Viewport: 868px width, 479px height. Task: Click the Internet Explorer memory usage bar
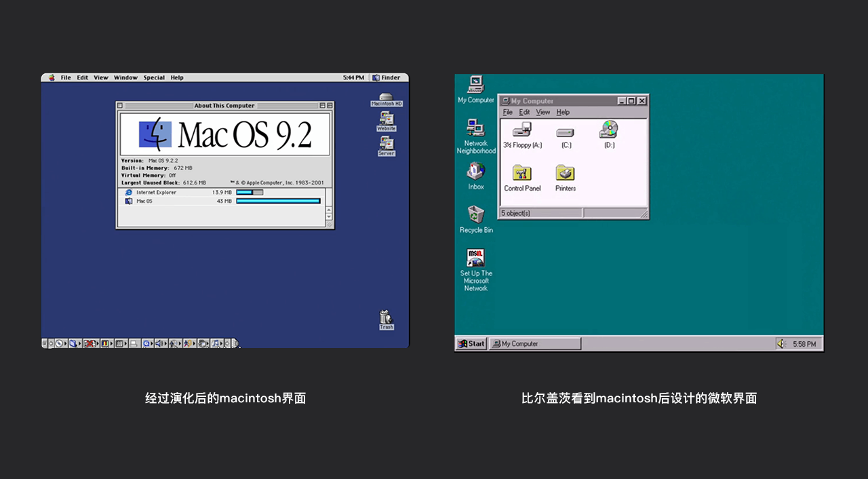(x=250, y=192)
